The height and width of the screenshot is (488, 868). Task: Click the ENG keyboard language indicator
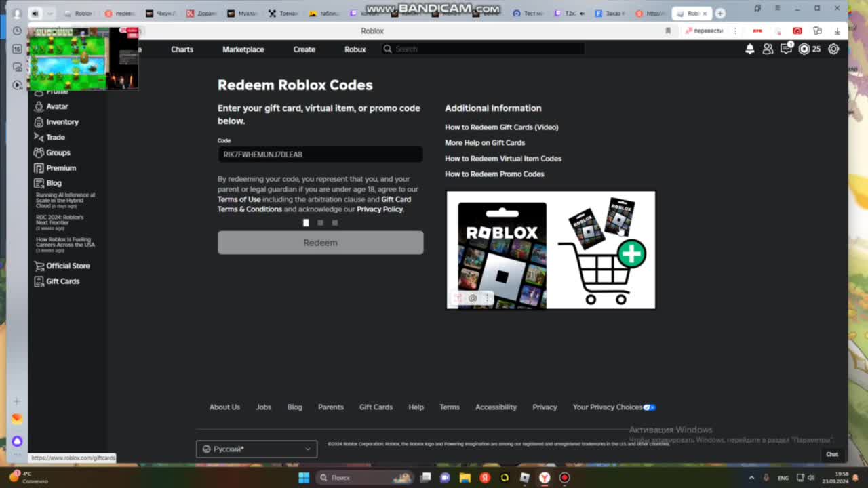tap(783, 478)
